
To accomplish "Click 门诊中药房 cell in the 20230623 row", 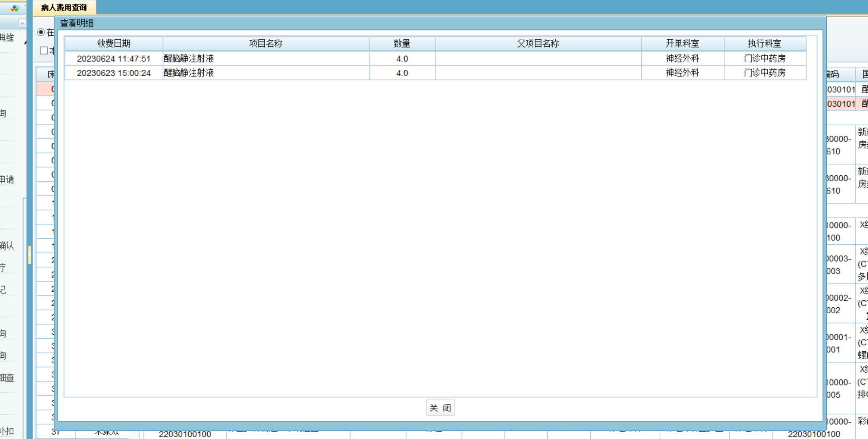I will tap(765, 73).
